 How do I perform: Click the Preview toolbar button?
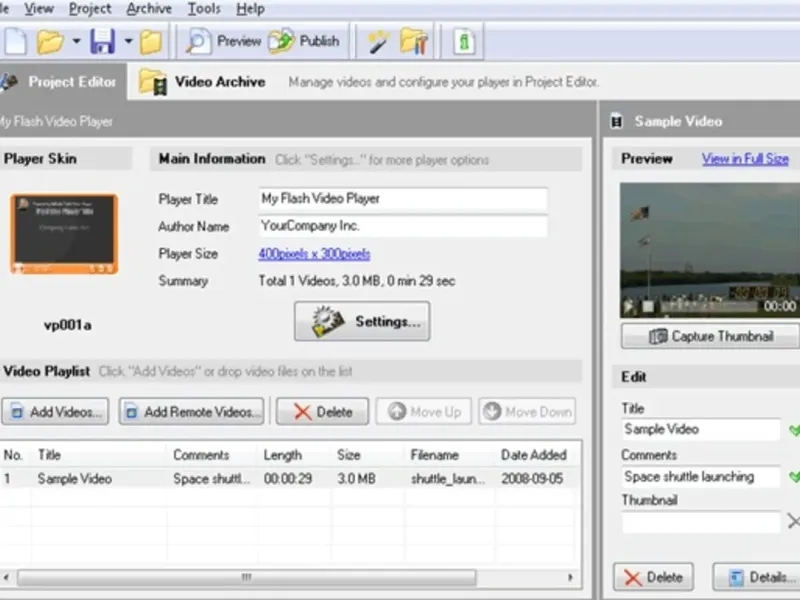tap(223, 41)
